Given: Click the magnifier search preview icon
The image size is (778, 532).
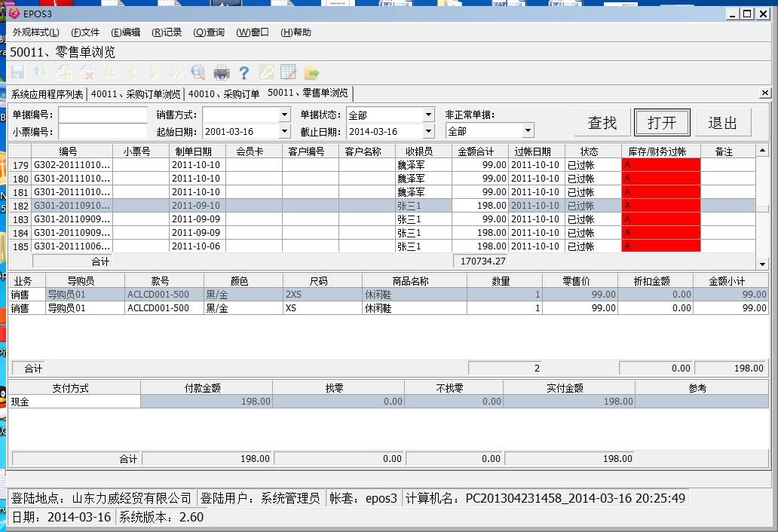Looking at the screenshot, I should click(198, 72).
